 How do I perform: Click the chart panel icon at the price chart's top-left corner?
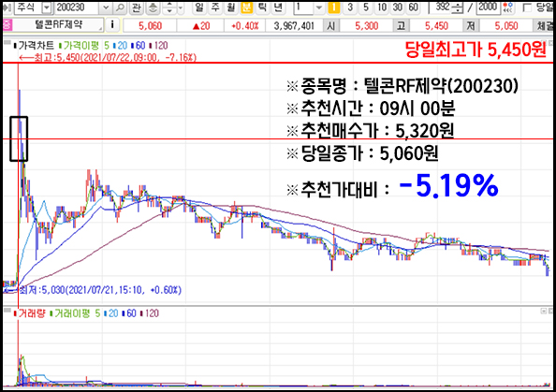point(7,42)
